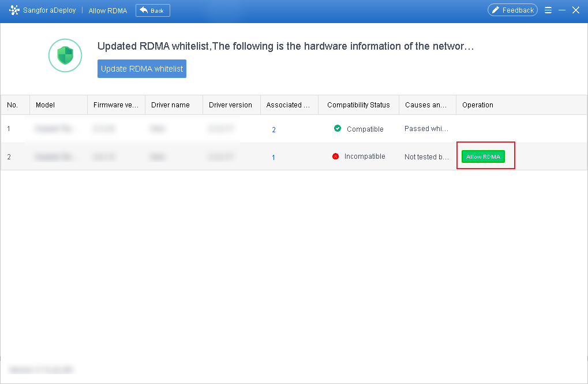The height and width of the screenshot is (384, 588).
Task: Click the 'Passed whi…' cause text
Action: 426,129
